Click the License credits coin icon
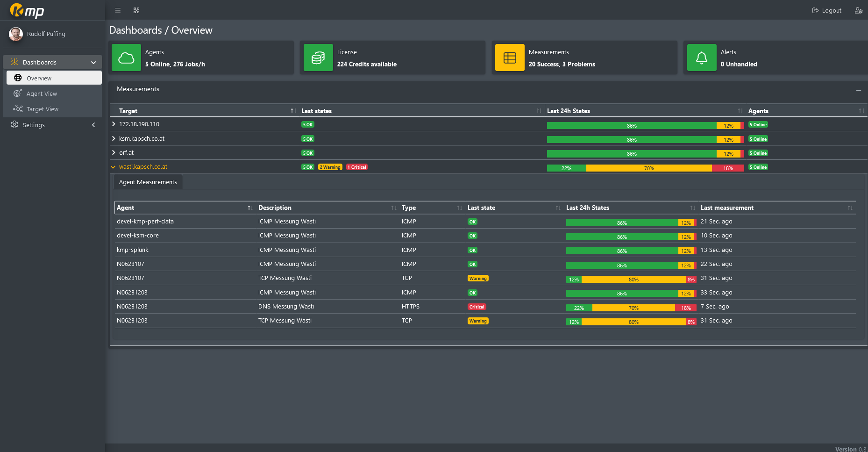The image size is (868, 452). click(318, 58)
